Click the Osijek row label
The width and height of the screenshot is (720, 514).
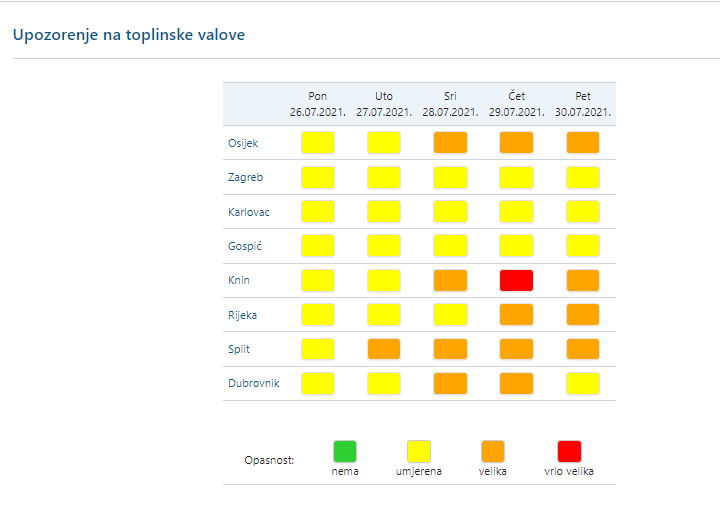(244, 143)
